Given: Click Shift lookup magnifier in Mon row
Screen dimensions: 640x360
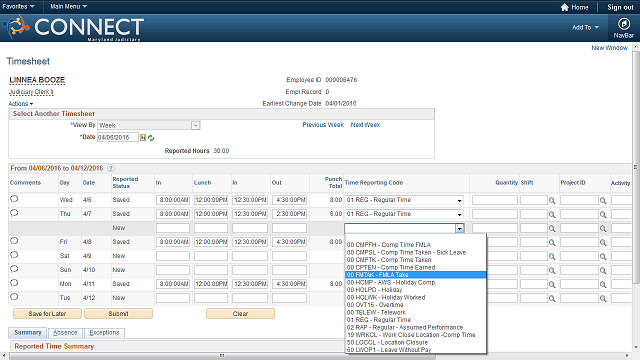Looking at the screenshot, I should [x=552, y=284].
